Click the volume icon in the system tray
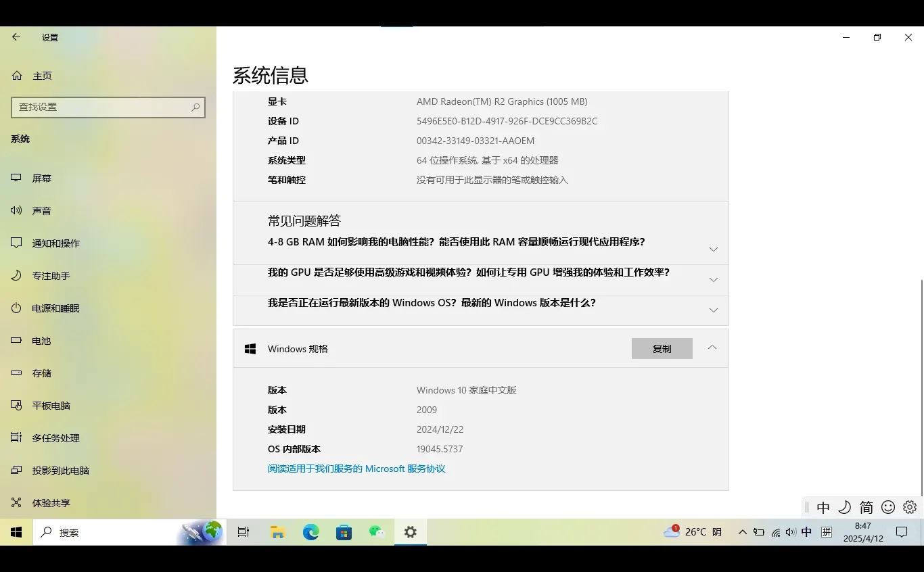924x572 pixels. tap(791, 532)
